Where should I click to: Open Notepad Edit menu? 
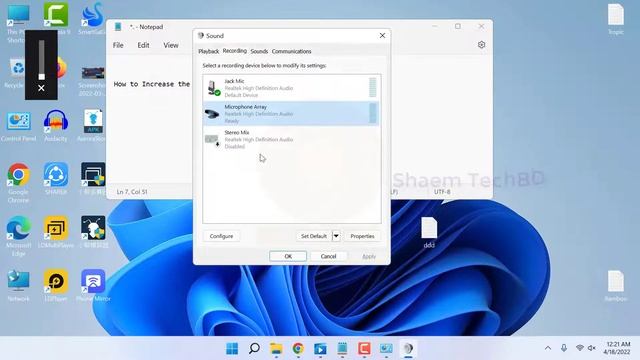[143, 45]
